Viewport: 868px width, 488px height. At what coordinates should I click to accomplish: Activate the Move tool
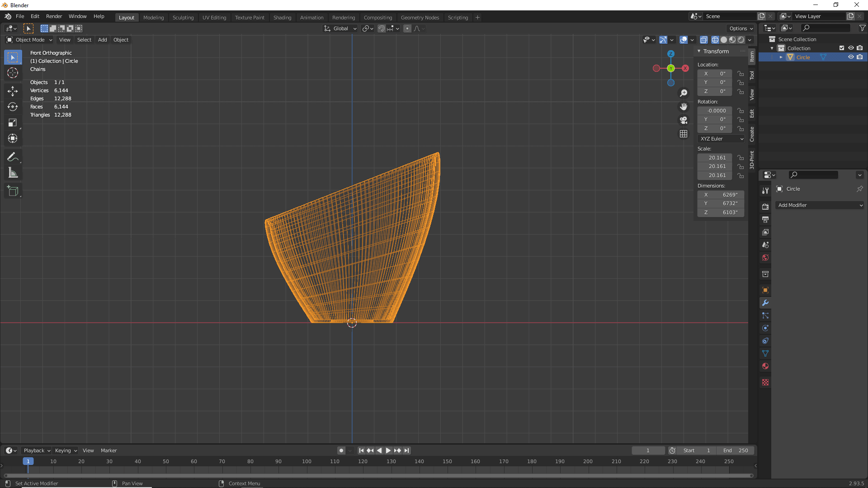[13, 91]
